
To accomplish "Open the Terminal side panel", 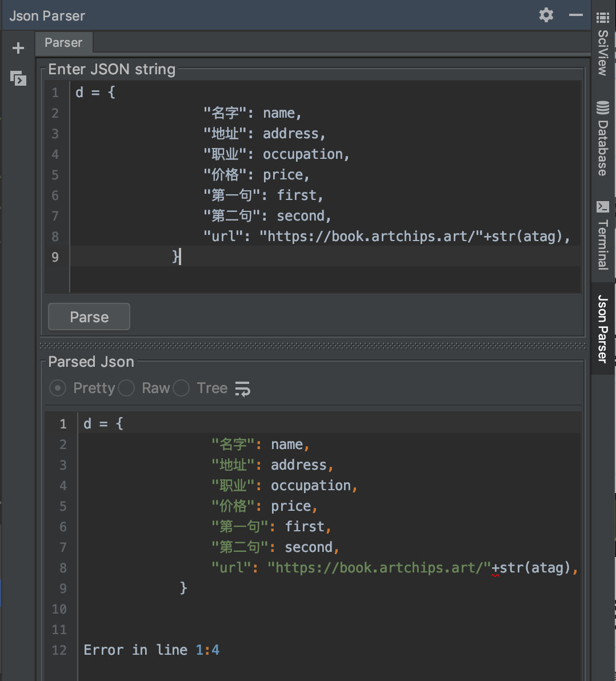I will click(603, 245).
